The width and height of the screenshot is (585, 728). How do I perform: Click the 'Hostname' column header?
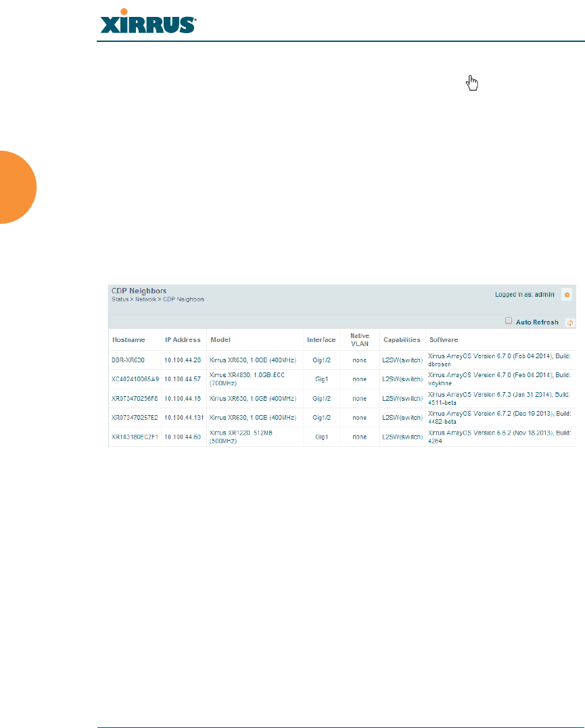pyautogui.click(x=128, y=340)
